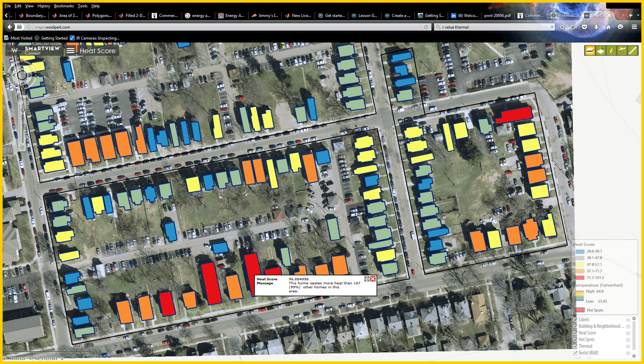This screenshot has width=644, height=364.
Task: Expand Building & Neighborhood layer options
Action: (x=628, y=327)
